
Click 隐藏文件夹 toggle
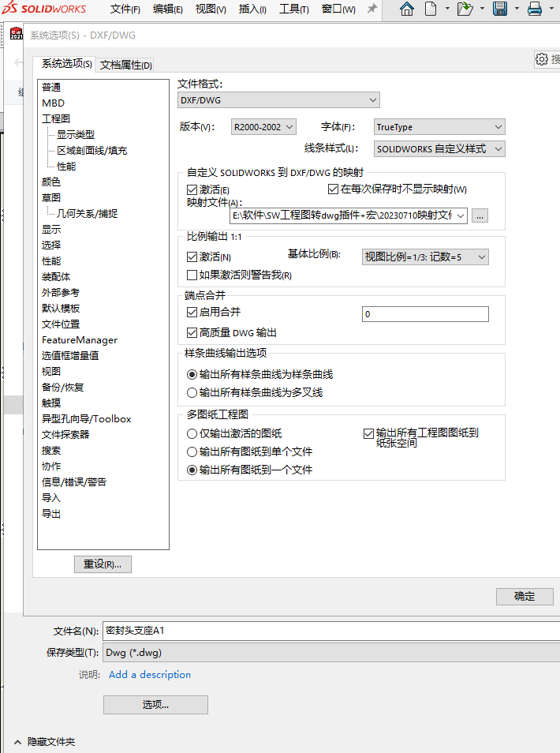[x=45, y=742]
